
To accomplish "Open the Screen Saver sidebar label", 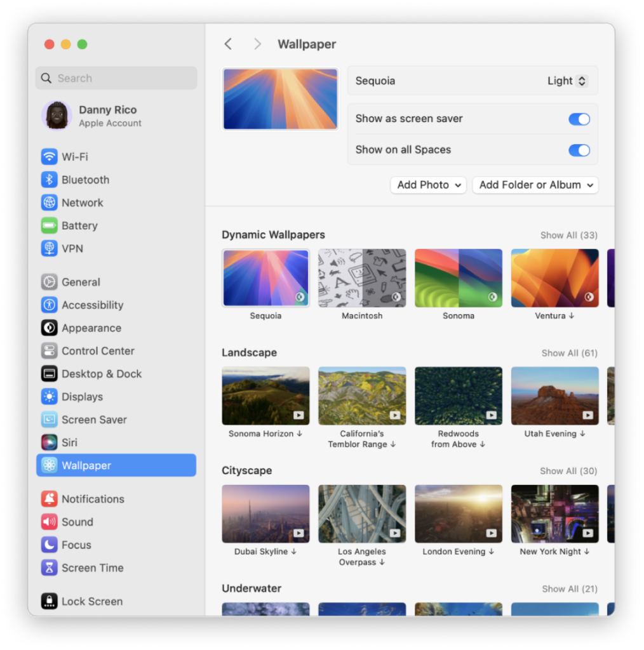I will (x=94, y=420).
